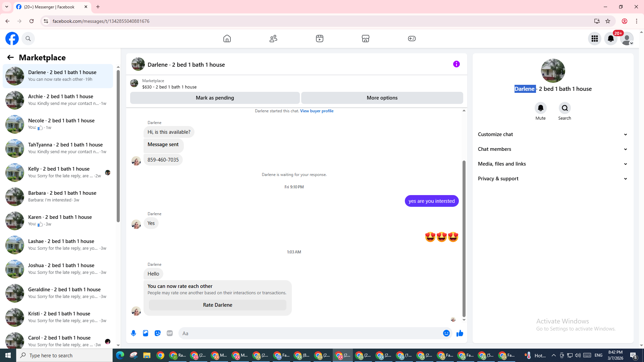The width and height of the screenshot is (644, 362).
Task: Open the Kelly conversation
Action: 58,173
